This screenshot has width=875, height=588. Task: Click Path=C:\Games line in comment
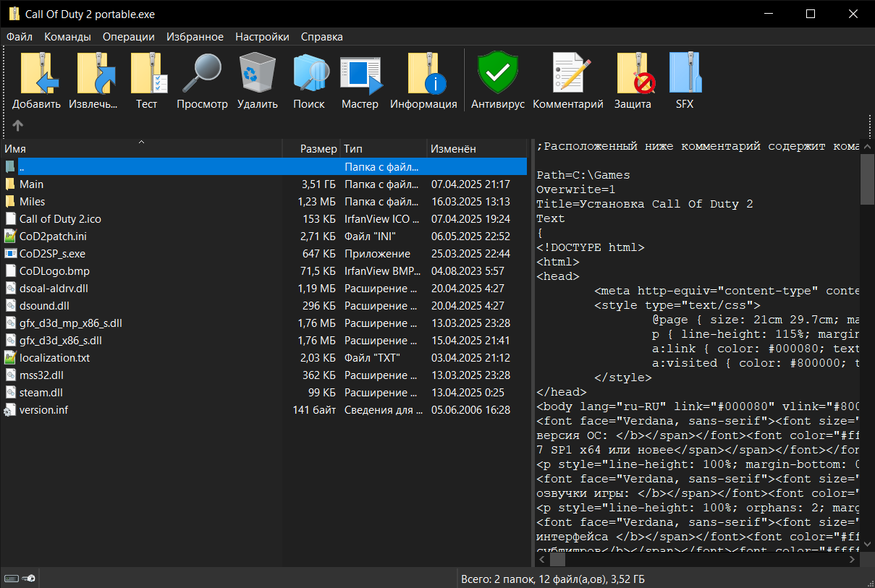[x=583, y=175]
